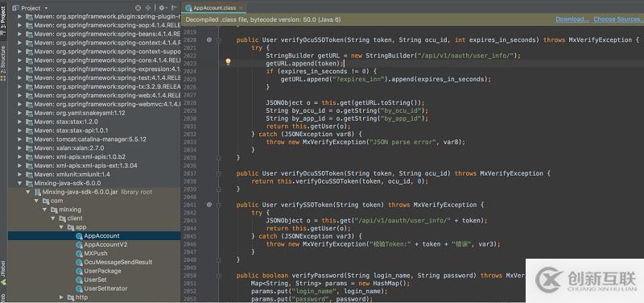
Task: Toggle the code fold marker at line 2039
Action: tap(219, 189)
